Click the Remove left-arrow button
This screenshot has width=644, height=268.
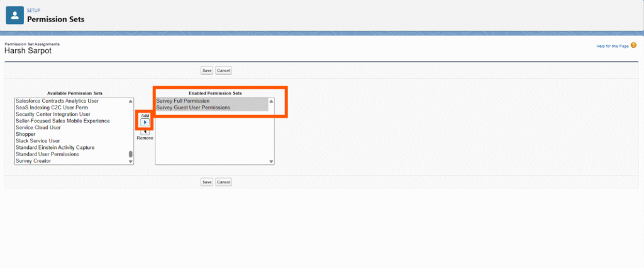pyautogui.click(x=145, y=131)
